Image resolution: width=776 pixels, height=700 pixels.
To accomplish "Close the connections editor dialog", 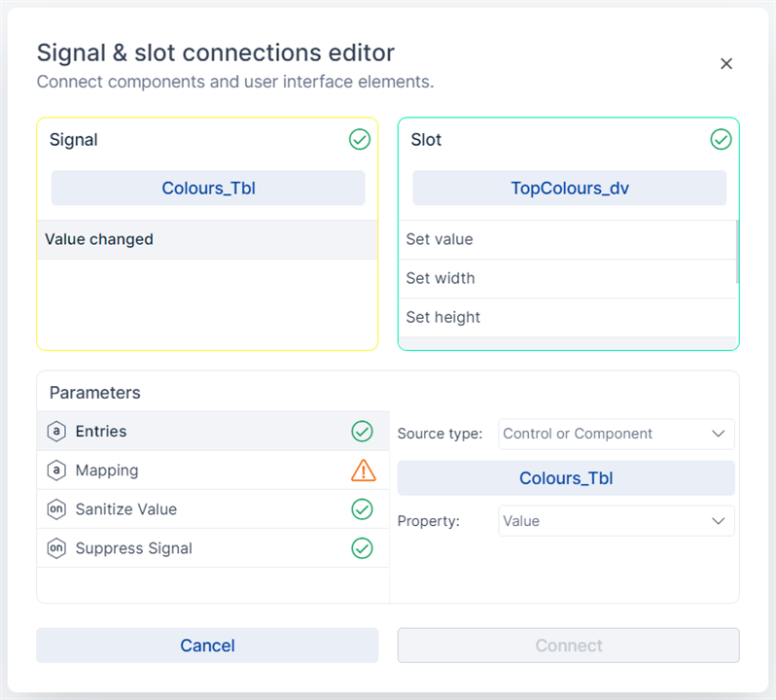I will pyautogui.click(x=725, y=64).
